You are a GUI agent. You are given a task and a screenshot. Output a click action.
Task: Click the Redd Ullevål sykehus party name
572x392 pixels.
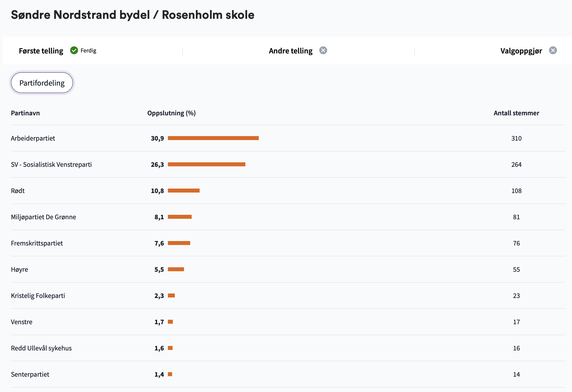point(41,348)
